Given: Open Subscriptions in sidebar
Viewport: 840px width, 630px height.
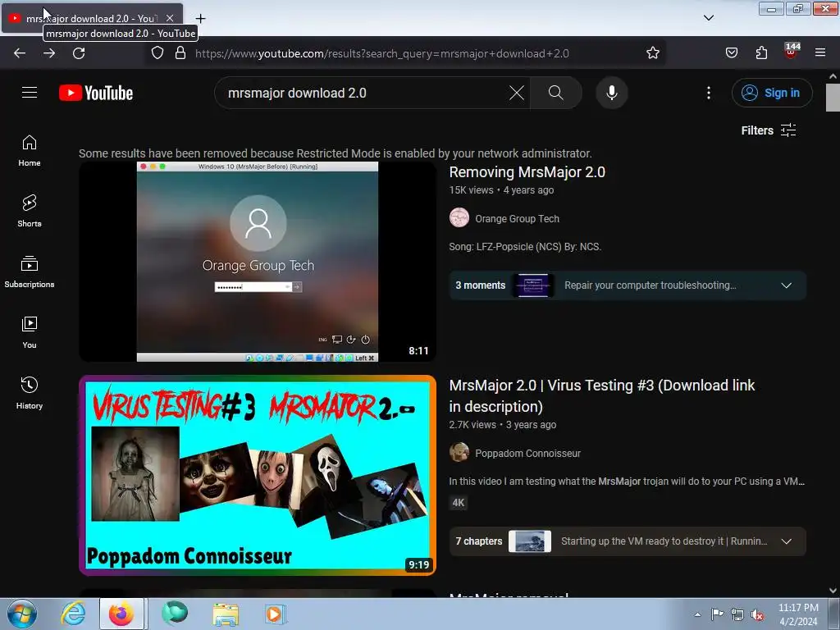Looking at the screenshot, I should click(x=30, y=272).
